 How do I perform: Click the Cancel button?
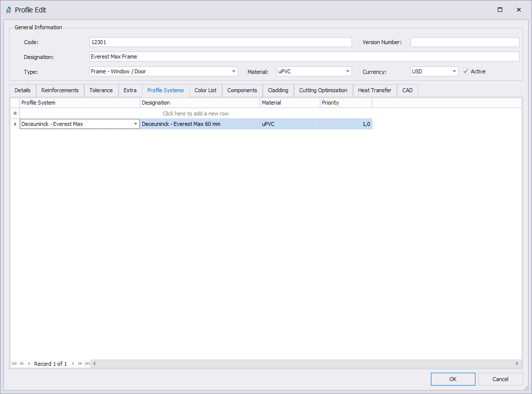coord(500,379)
